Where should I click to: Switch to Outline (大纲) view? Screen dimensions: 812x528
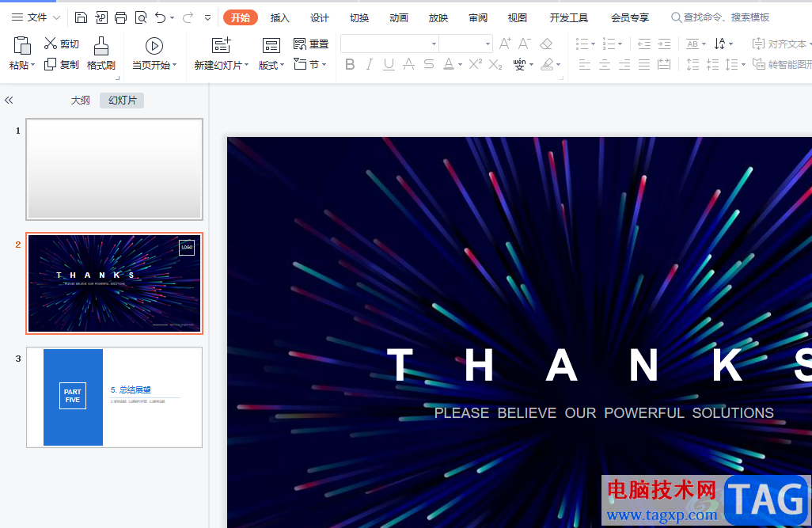point(80,100)
